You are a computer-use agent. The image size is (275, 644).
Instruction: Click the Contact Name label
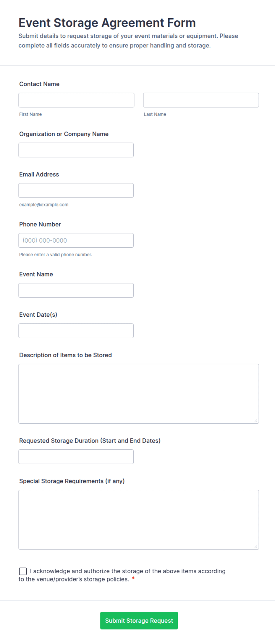click(x=39, y=84)
